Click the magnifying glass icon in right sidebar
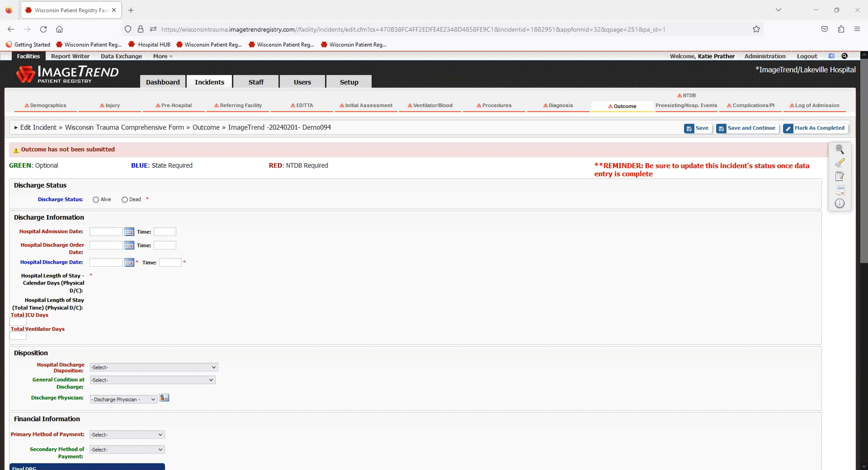The width and height of the screenshot is (868, 470). coord(840,149)
